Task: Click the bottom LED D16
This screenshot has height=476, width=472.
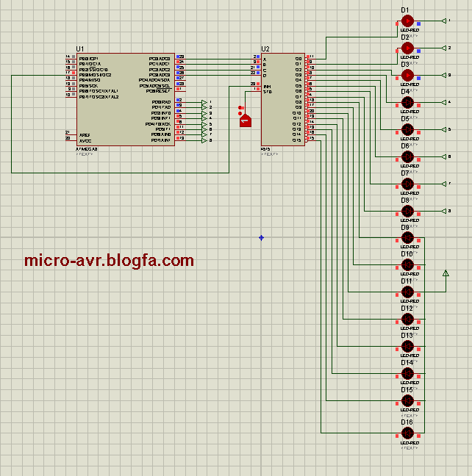Action: [x=408, y=429]
